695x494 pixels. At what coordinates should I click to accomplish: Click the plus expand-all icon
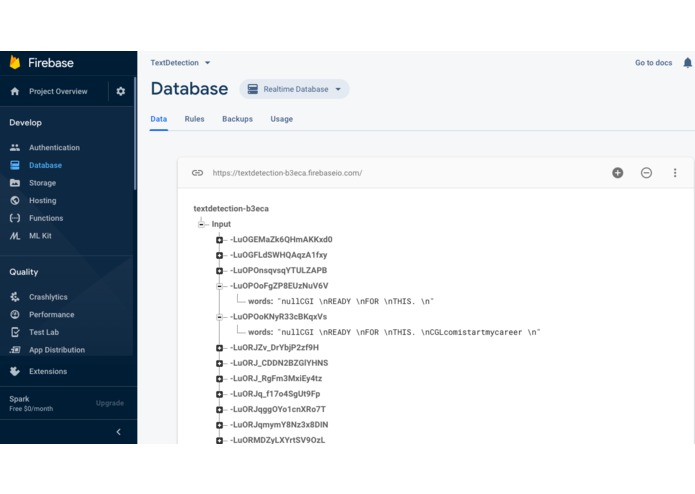617,173
